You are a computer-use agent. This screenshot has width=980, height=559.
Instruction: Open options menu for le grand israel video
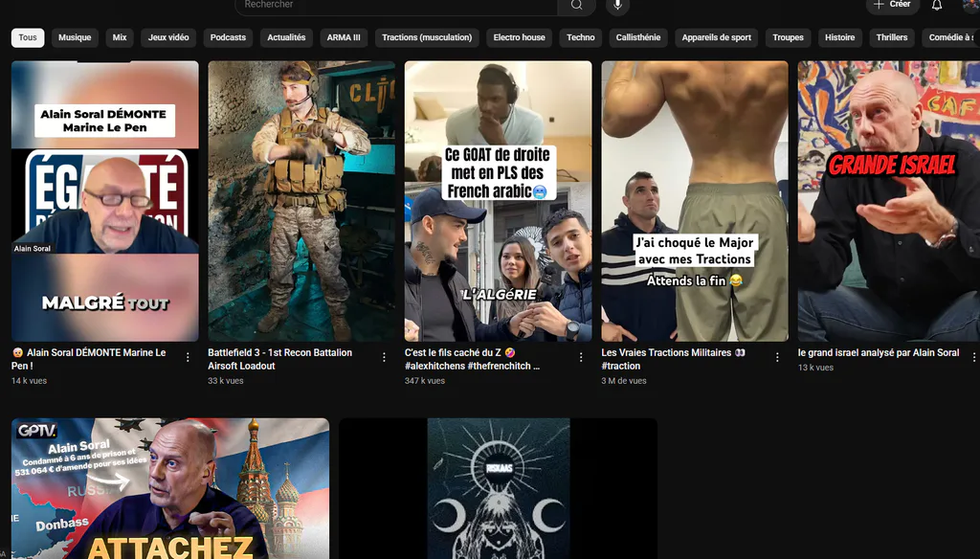point(973,357)
